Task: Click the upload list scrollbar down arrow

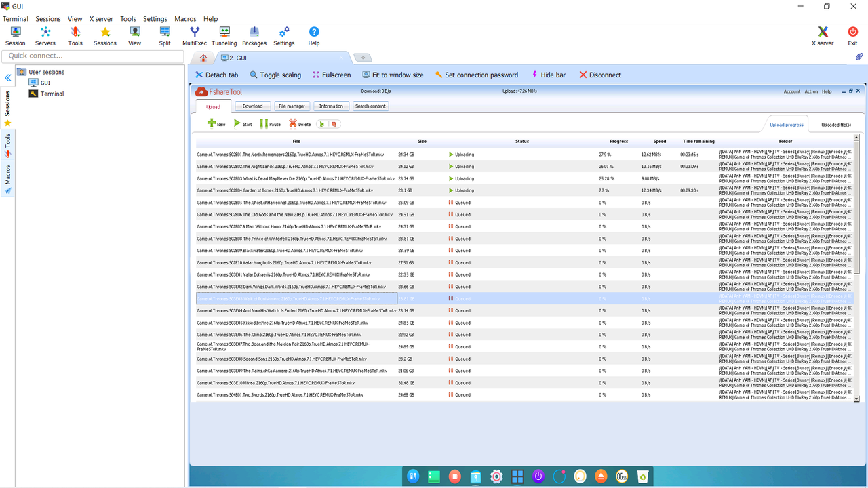Action: coord(856,399)
